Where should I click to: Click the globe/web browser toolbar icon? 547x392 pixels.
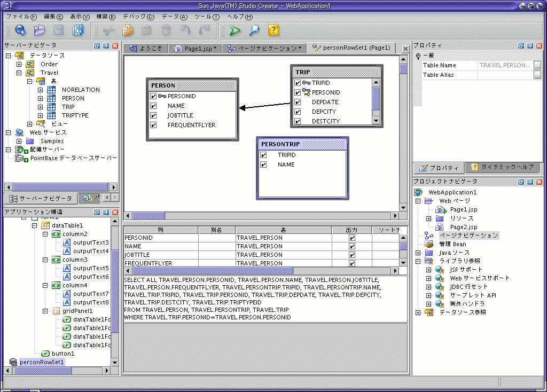point(20,30)
